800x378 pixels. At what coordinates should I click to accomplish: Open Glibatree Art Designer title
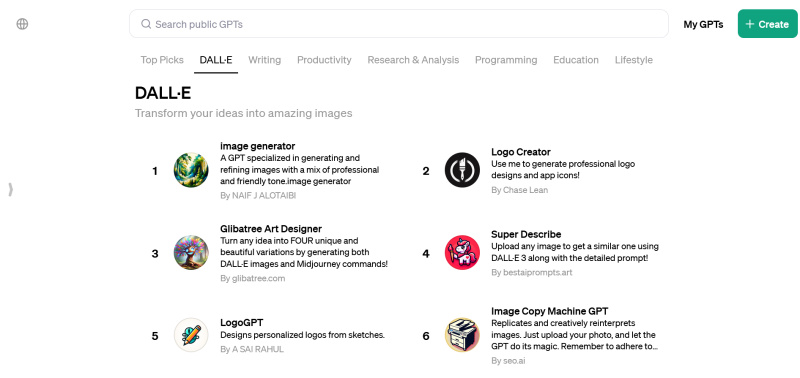click(271, 229)
